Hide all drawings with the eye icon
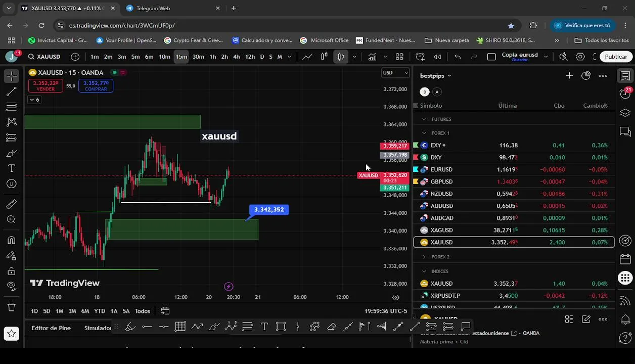The height and width of the screenshot is (364, 635). coord(11,286)
